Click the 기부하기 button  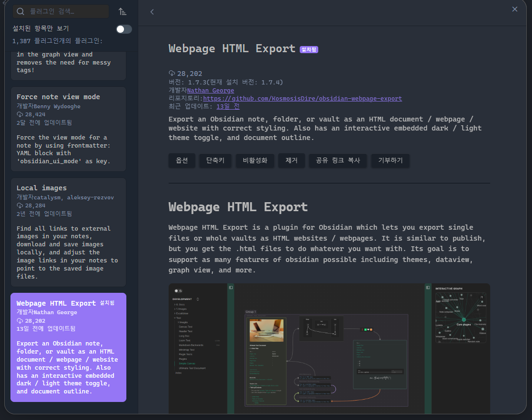pos(390,160)
